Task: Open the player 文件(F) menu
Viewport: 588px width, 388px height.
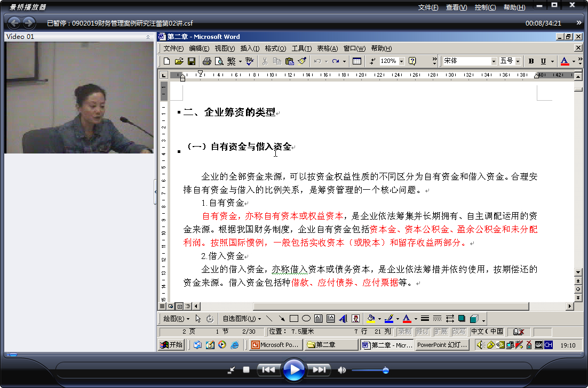Action: [428, 7]
